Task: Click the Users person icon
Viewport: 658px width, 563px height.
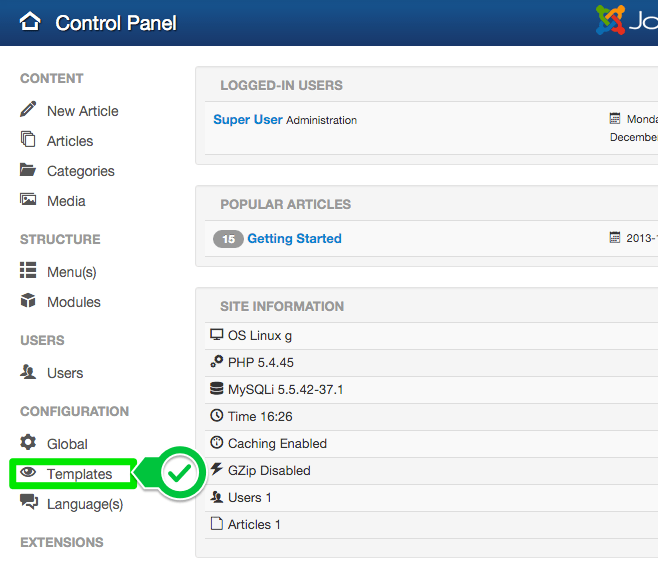Action: [28, 372]
